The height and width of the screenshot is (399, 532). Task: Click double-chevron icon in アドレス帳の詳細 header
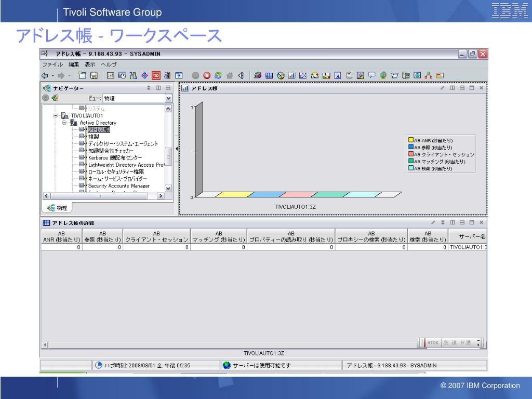pos(443,222)
